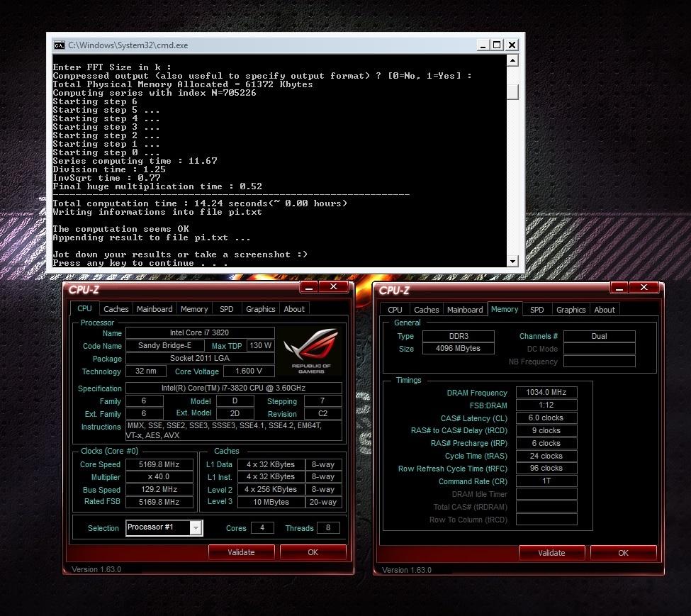Click the Max TDP value '130 W'
This screenshot has width=691, height=616.
[260, 345]
